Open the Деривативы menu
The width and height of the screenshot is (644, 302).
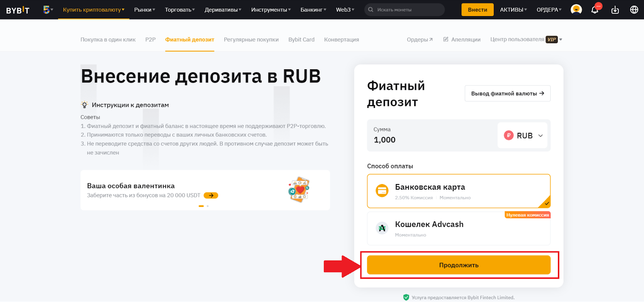[x=223, y=10]
